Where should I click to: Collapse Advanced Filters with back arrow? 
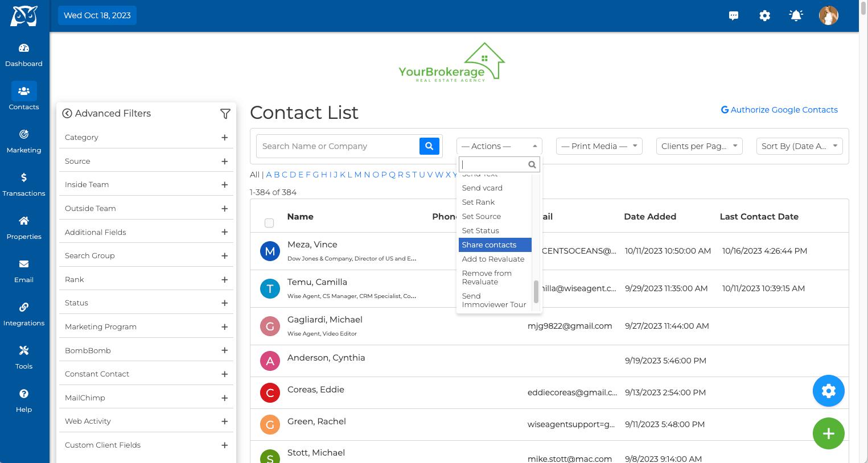[67, 113]
